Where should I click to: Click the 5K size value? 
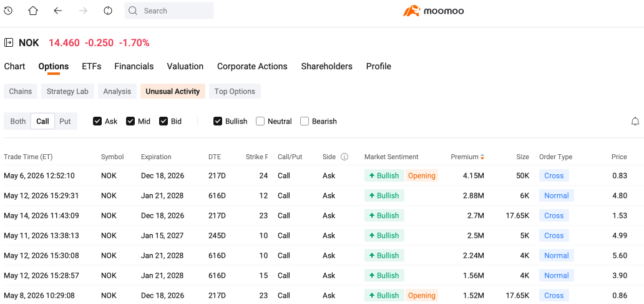[524, 235]
